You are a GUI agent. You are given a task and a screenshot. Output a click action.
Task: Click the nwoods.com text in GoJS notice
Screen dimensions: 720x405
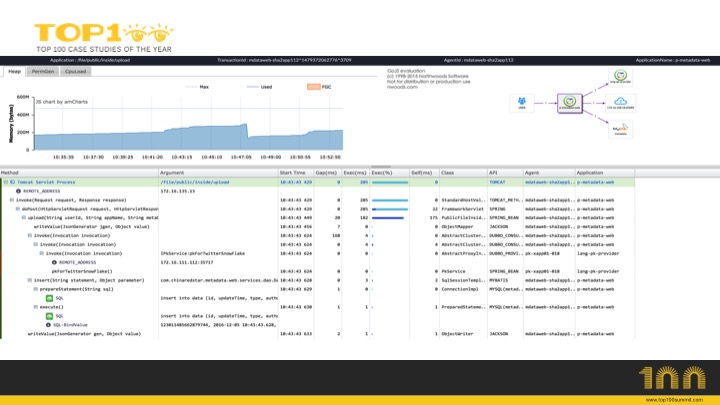(x=402, y=87)
